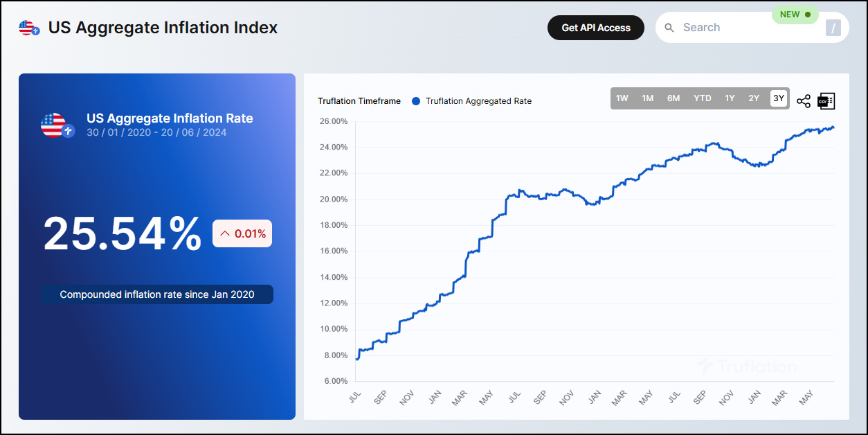Image resolution: width=868 pixels, height=435 pixels.
Task: Select the 1M timeframe
Action: point(648,98)
